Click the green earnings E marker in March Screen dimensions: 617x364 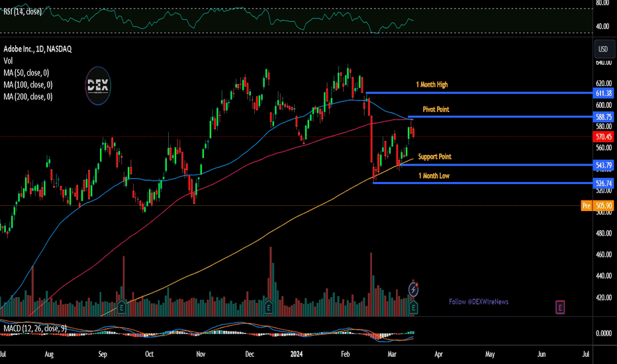413,307
